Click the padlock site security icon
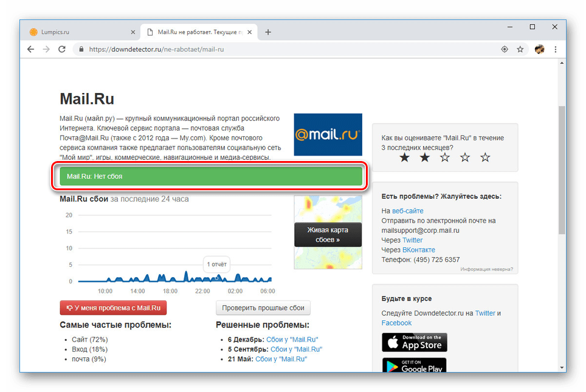 pos(81,49)
